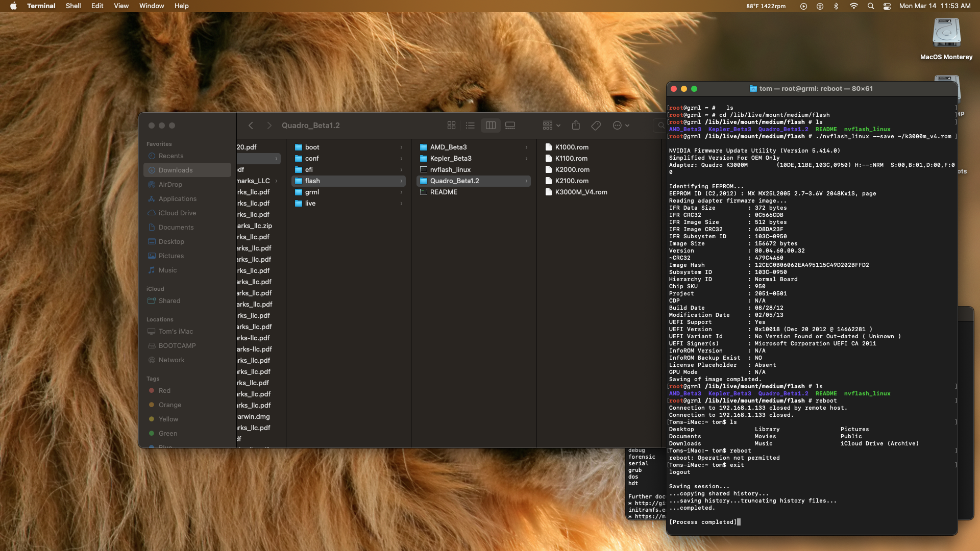980x551 pixels.
Task: Open Spotlight search in menu bar
Action: 871,6
